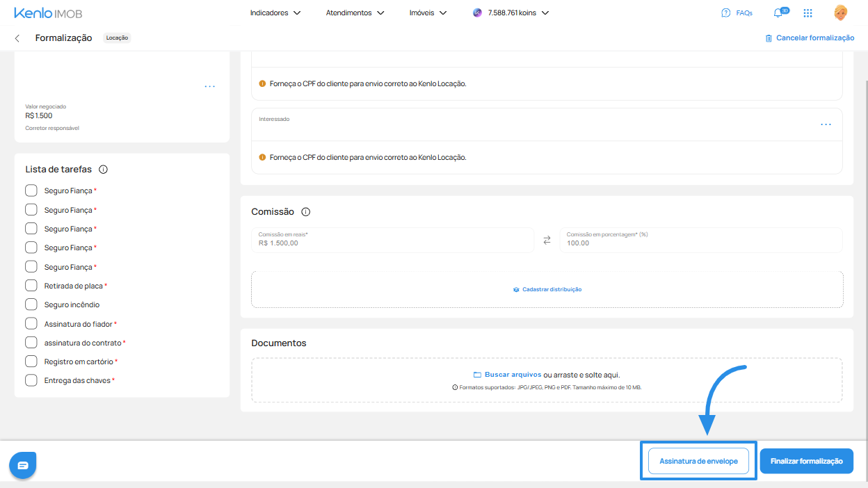Click the Documentos section heading
The width and height of the screenshot is (868, 488).
279,343
